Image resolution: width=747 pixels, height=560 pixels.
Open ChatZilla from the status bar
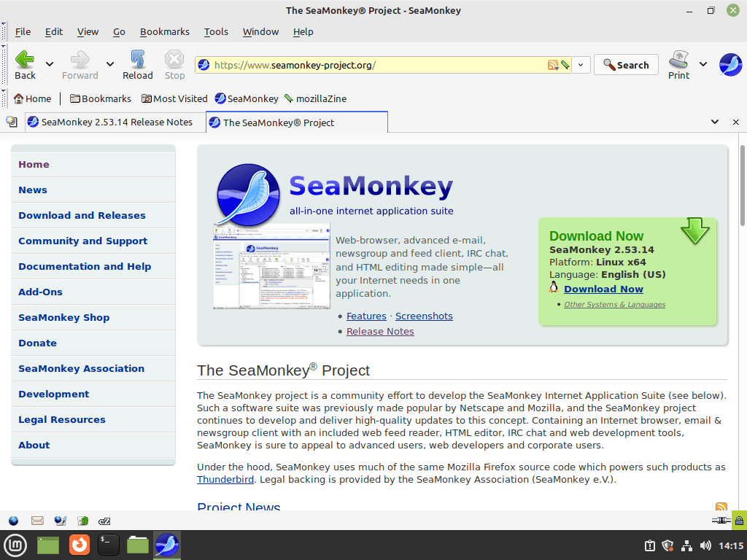104,521
